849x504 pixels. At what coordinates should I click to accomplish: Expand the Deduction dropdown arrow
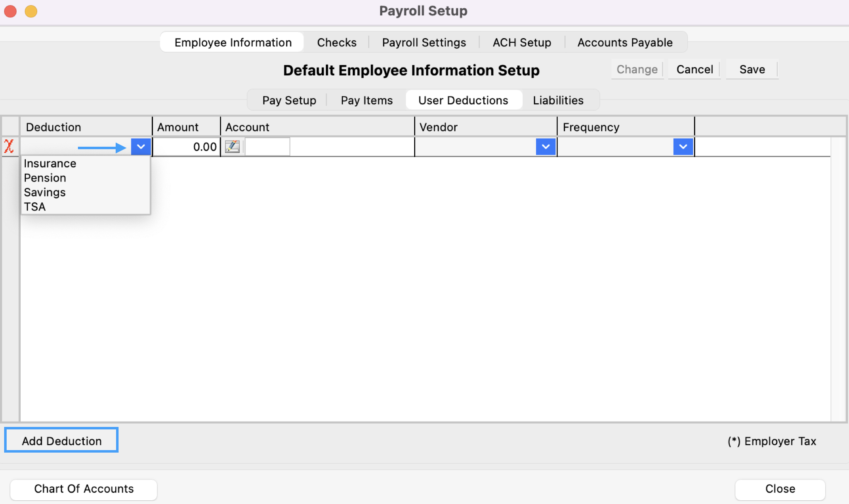point(141,147)
